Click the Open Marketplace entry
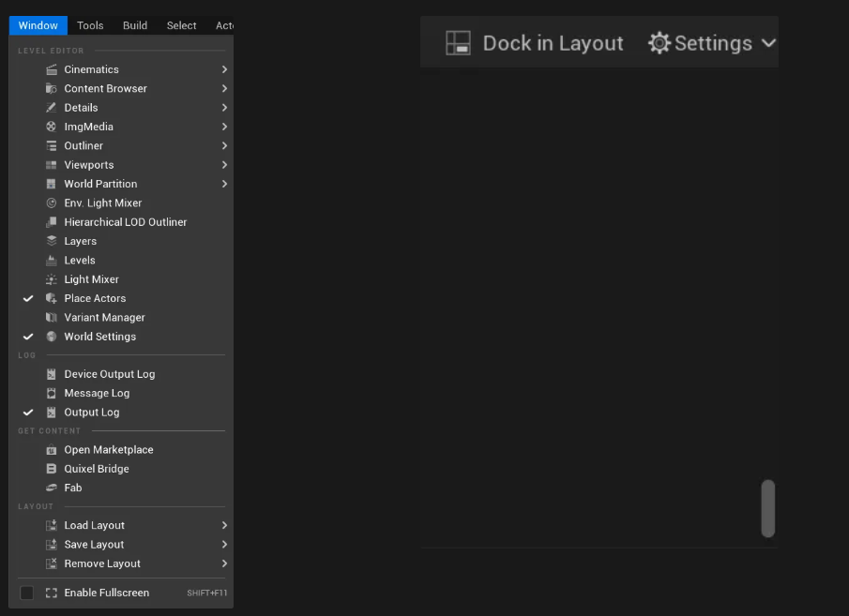This screenshot has height=616, width=849. coord(121,450)
